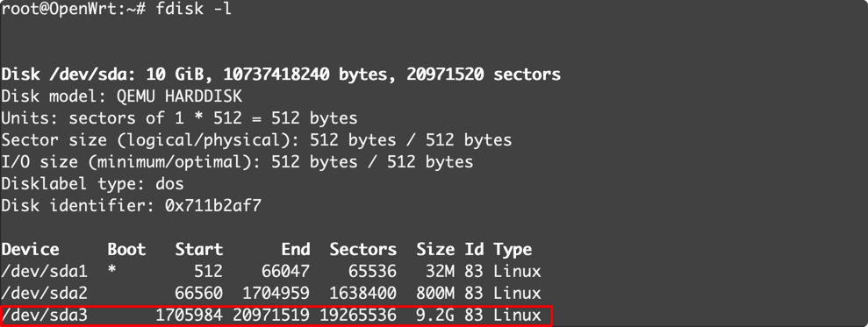
Task: Click the Units sectors line
Action: point(179,117)
